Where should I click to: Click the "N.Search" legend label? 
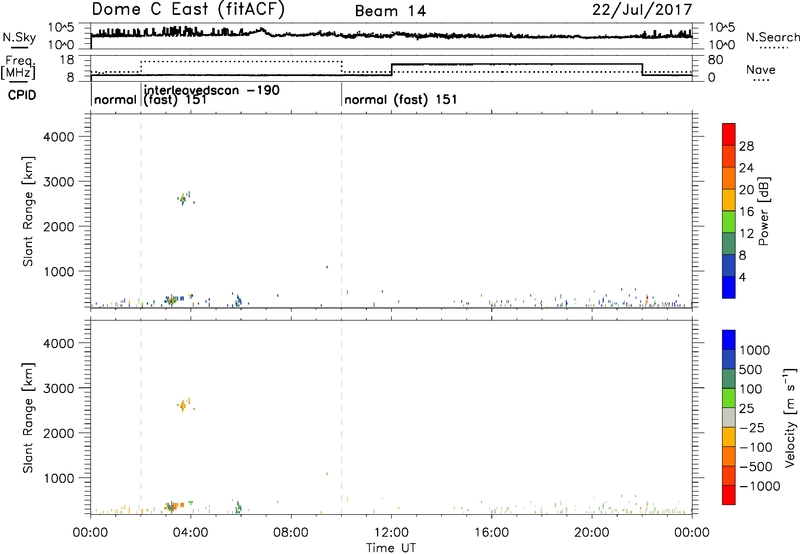coord(772,37)
